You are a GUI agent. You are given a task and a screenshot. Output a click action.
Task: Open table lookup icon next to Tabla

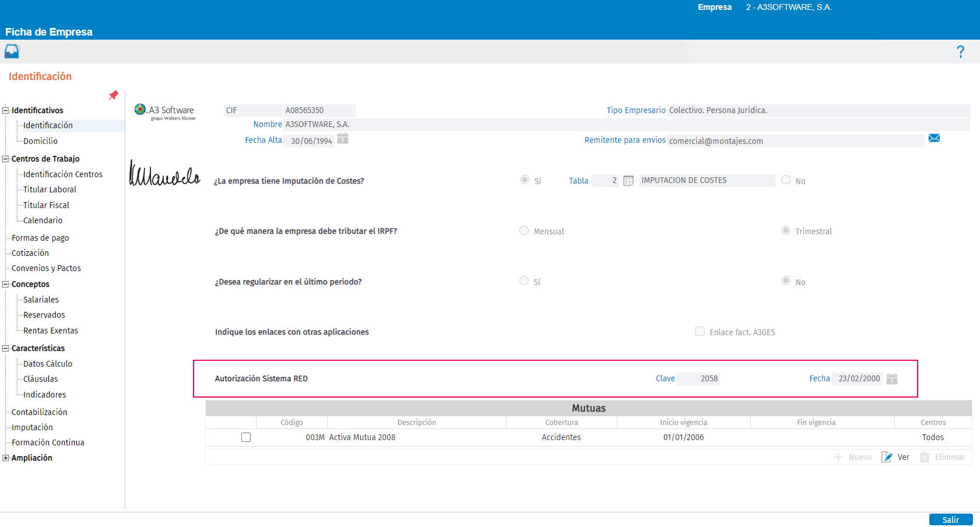coord(628,181)
